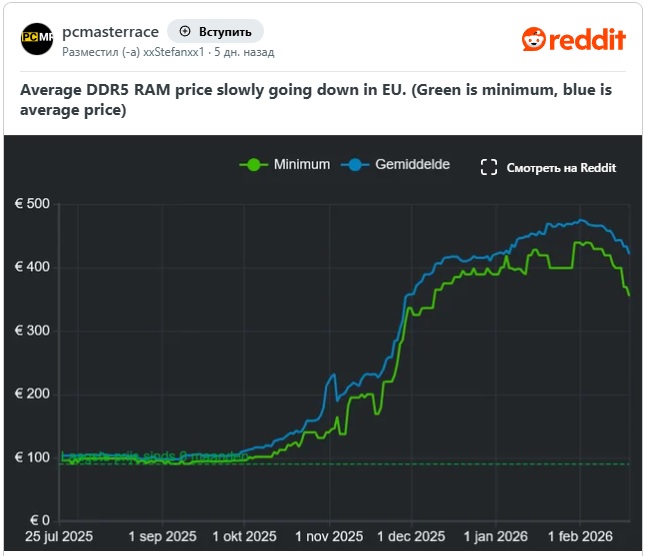Open the post title about DDR5 RAM price

pos(316,100)
